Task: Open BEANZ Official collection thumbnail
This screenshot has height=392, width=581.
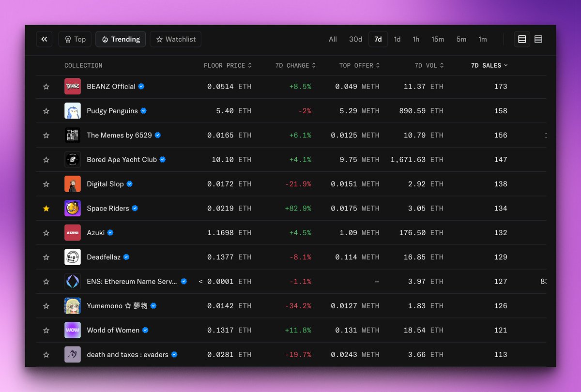Action: pyautogui.click(x=73, y=87)
